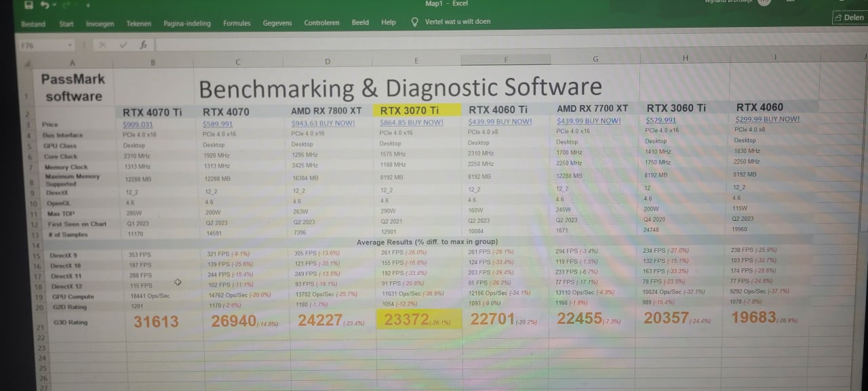Open the $299.99 BUY NOW link

(x=768, y=119)
